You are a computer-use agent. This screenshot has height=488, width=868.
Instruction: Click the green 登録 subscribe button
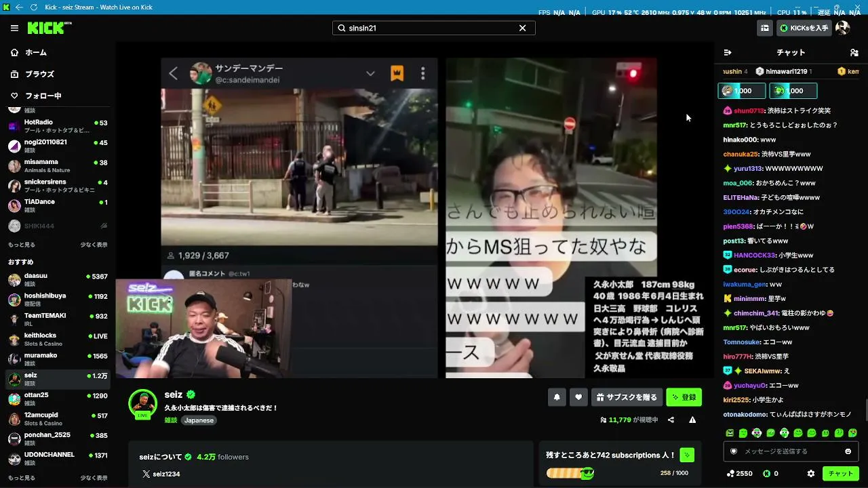pos(684,397)
